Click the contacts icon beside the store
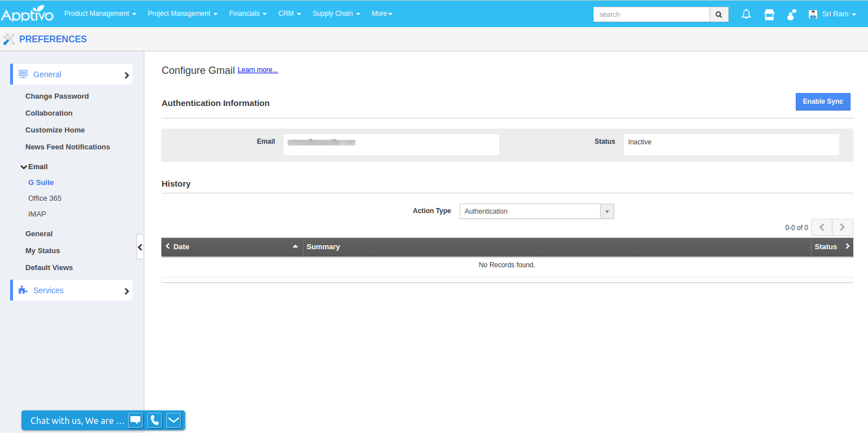 click(792, 14)
